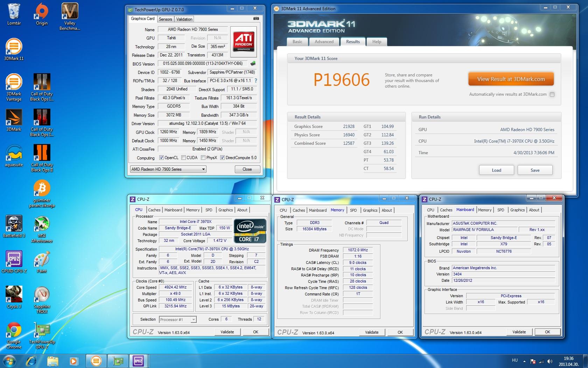The image size is (588, 368).
Task: Select the Sapphire TRIXX desktop icon
Action: pos(42,300)
